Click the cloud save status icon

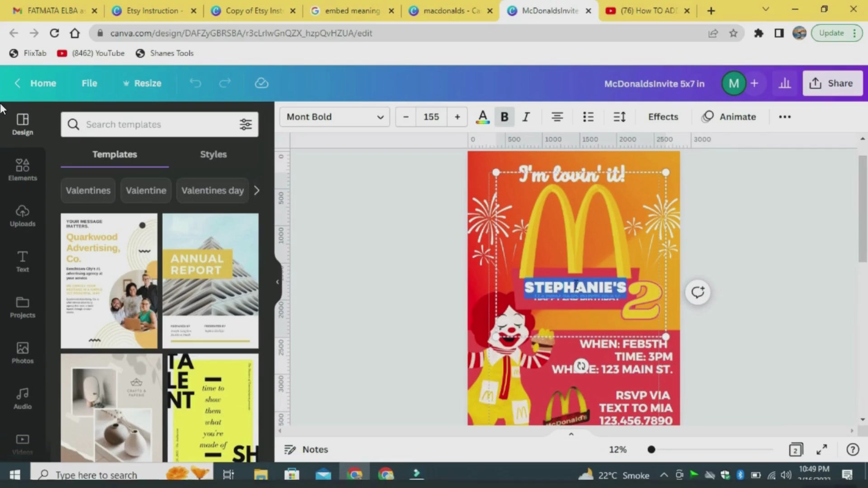(x=261, y=83)
